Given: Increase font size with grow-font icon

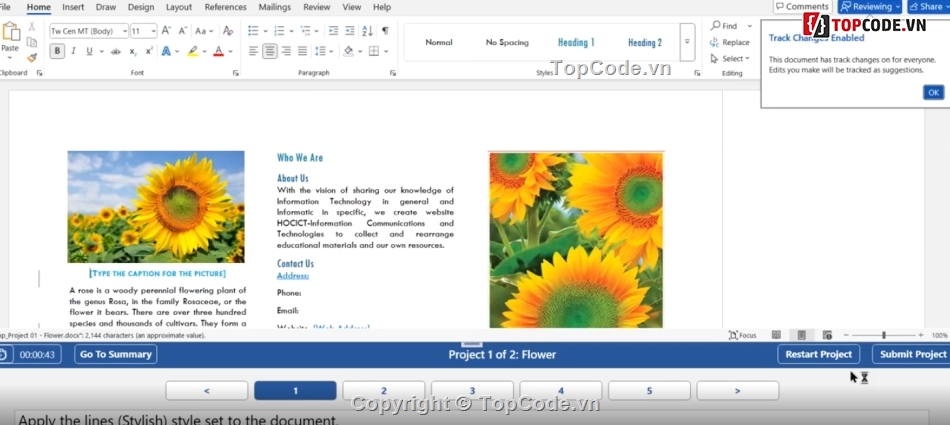Looking at the screenshot, I should click(167, 30).
